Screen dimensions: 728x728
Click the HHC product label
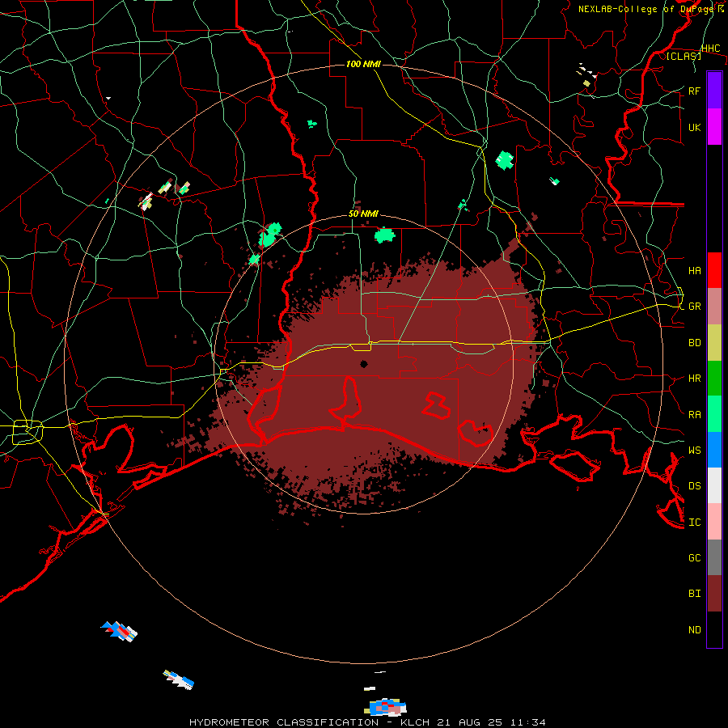point(710,49)
